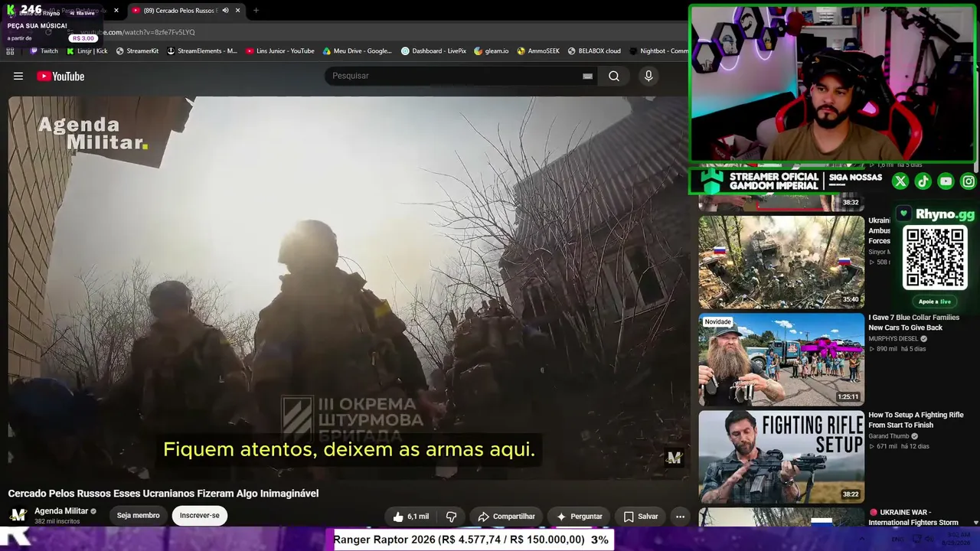980x551 pixels.
Task: Play the Fighting Rifle Setup video thumbnail
Action: click(x=782, y=457)
